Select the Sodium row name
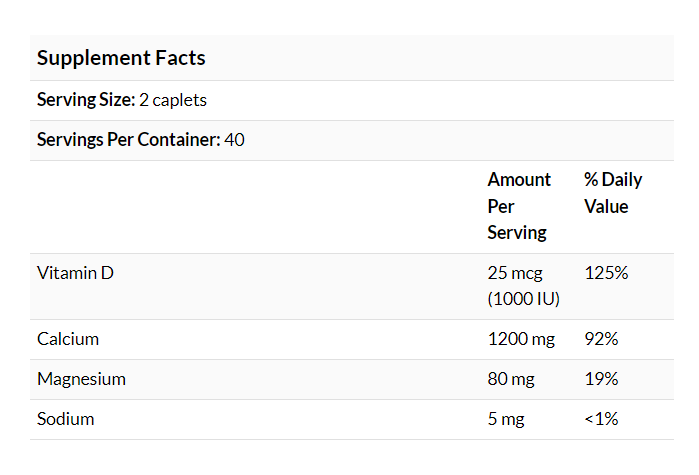Screen dimensions: 699x475 pos(66,419)
